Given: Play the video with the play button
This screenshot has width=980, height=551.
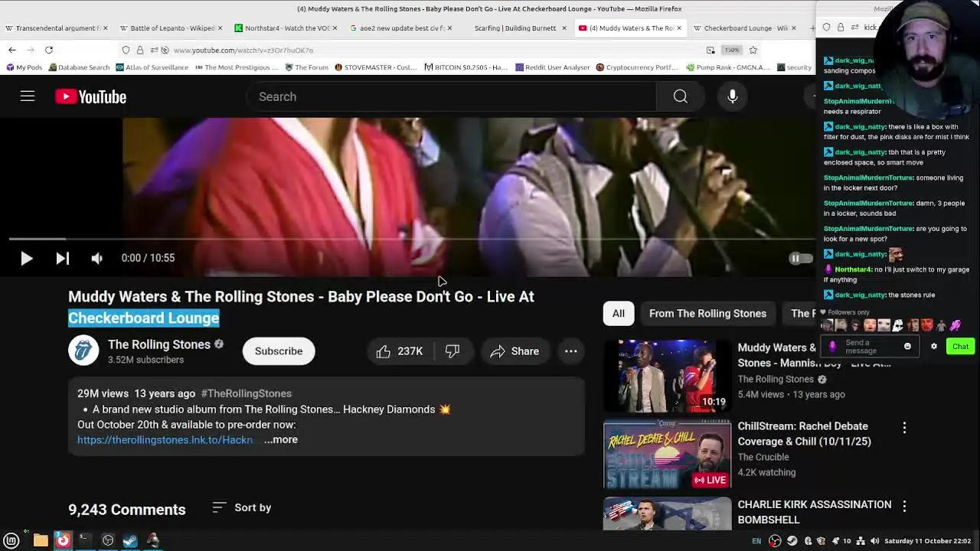Looking at the screenshot, I should click(26, 259).
